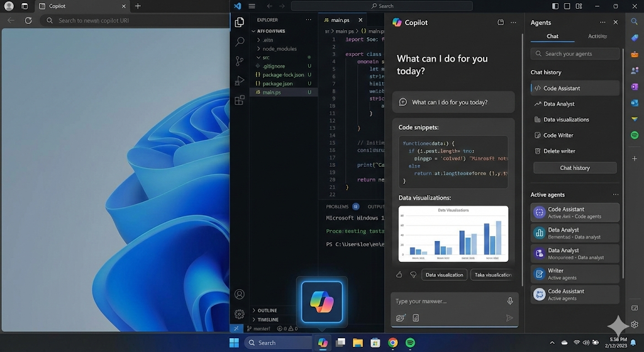Start a new Copilot chat icon

point(501,23)
